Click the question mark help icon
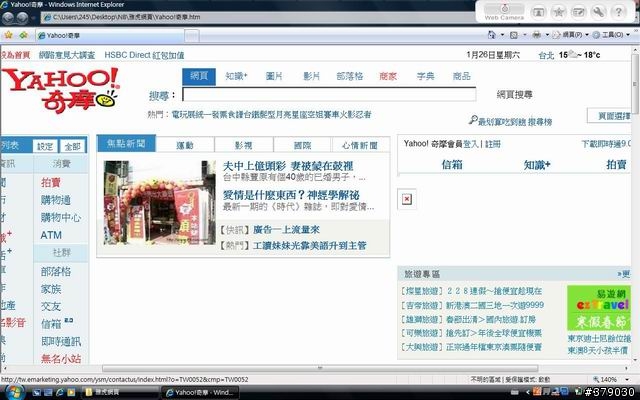This screenshot has width=640, height=400. [x=619, y=12]
